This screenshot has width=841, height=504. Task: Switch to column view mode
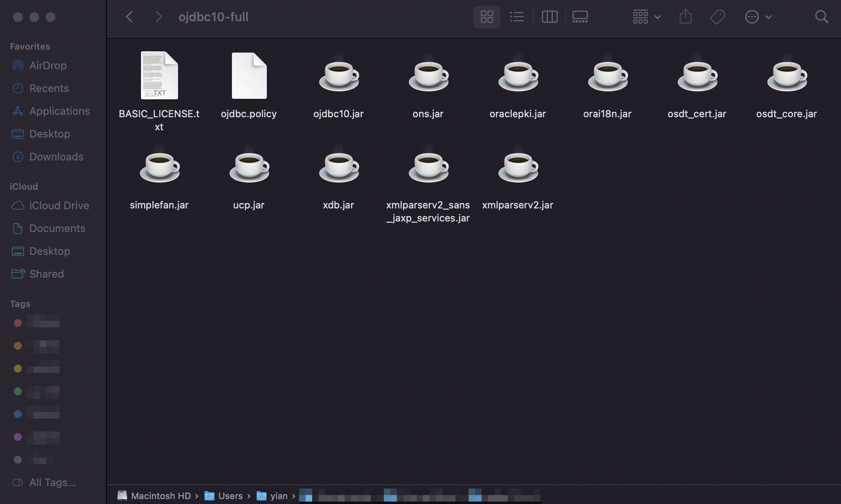(549, 17)
